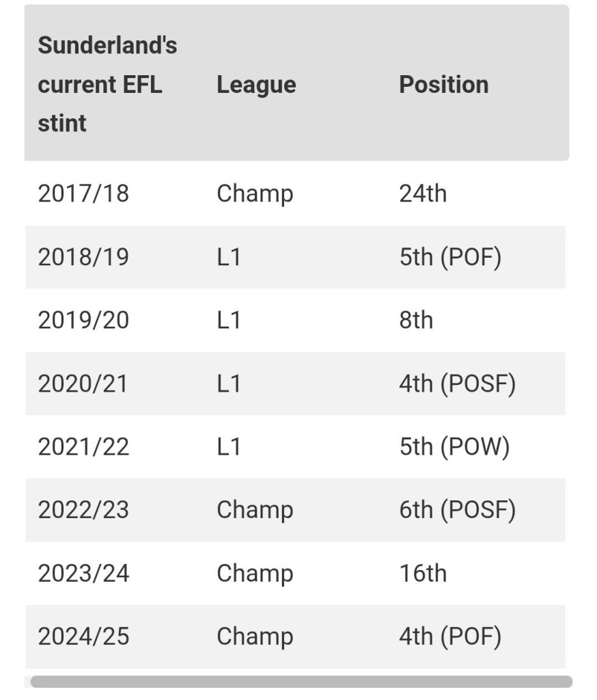
Task: Select the 2021/22 season cell
Action: [x=83, y=447]
